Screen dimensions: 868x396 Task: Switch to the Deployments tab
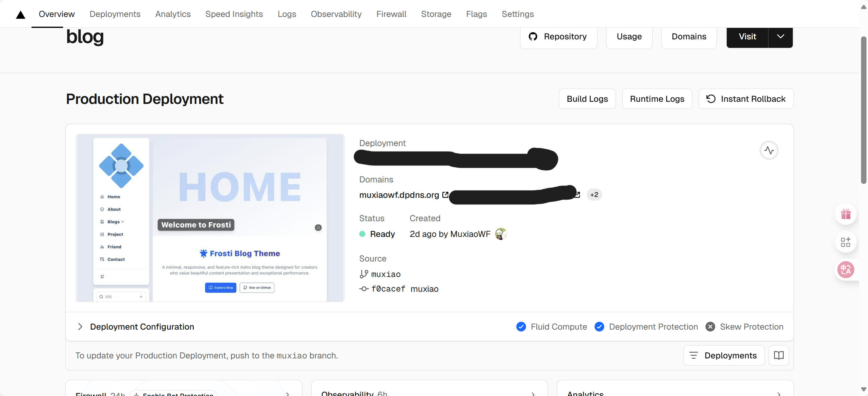(115, 14)
